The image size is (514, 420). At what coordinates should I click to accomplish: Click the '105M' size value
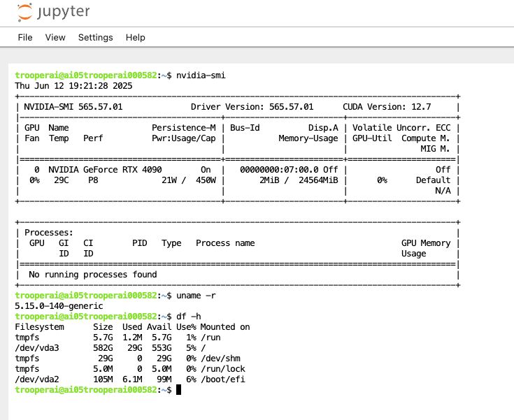coord(103,379)
